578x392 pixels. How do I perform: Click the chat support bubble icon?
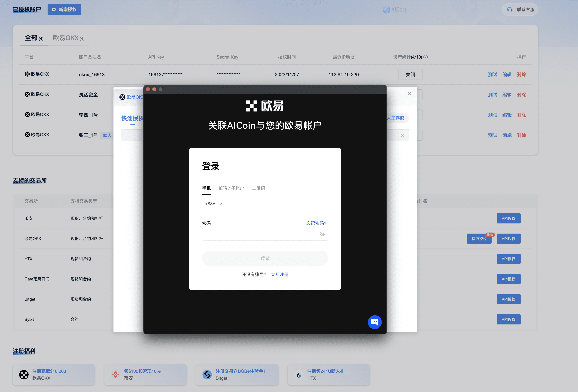[x=374, y=322]
